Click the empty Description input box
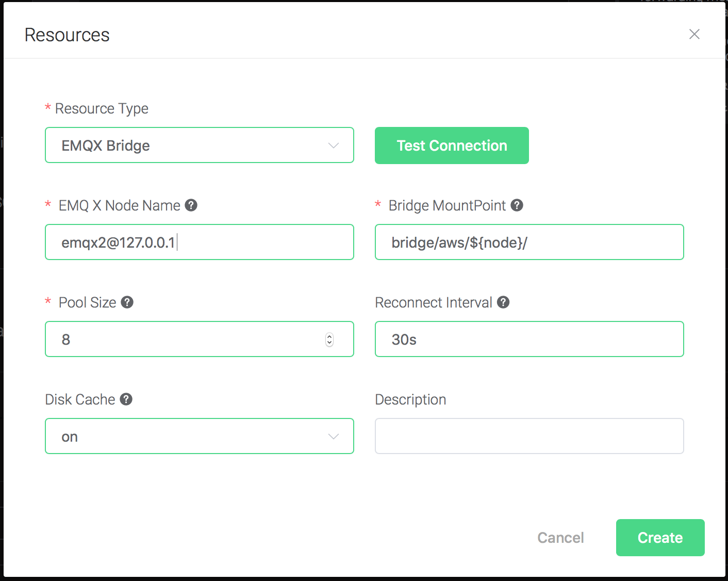Viewport: 728px width, 581px height. pyautogui.click(x=530, y=436)
